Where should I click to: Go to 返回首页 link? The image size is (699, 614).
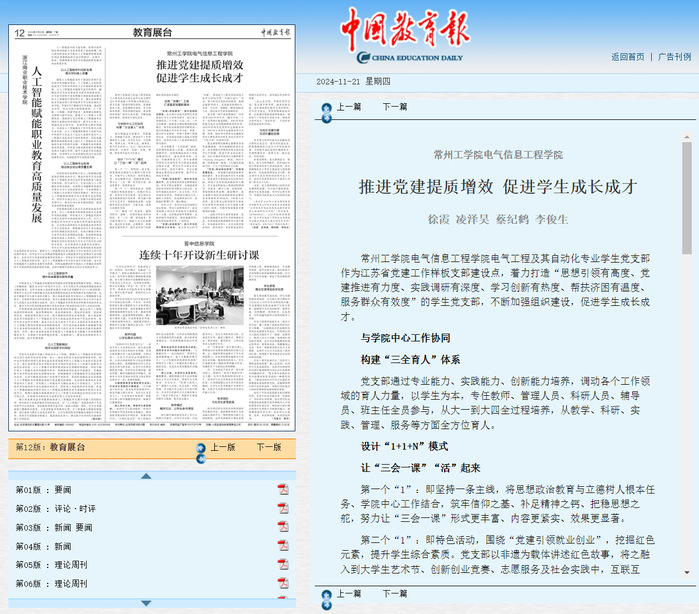coord(628,57)
